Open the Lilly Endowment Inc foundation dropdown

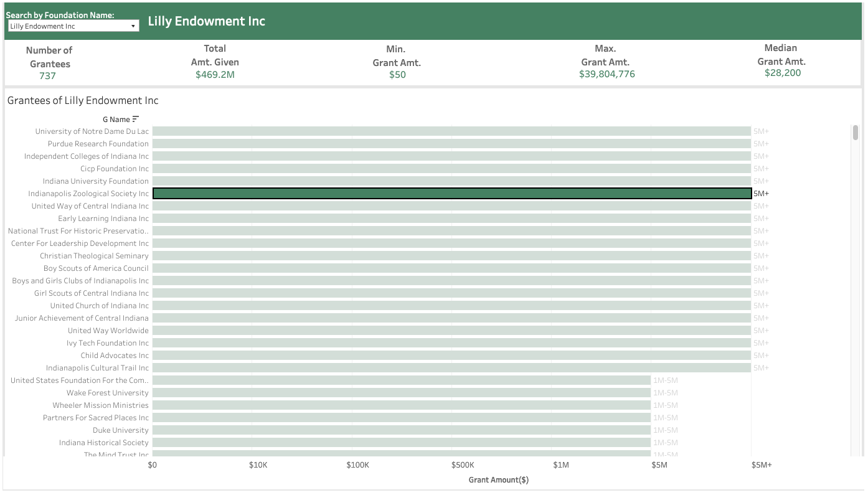(x=73, y=26)
